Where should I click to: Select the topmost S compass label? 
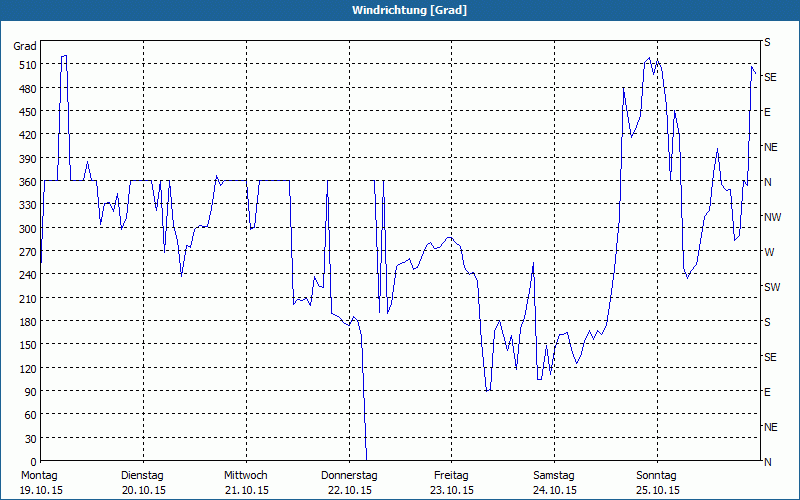(x=767, y=42)
